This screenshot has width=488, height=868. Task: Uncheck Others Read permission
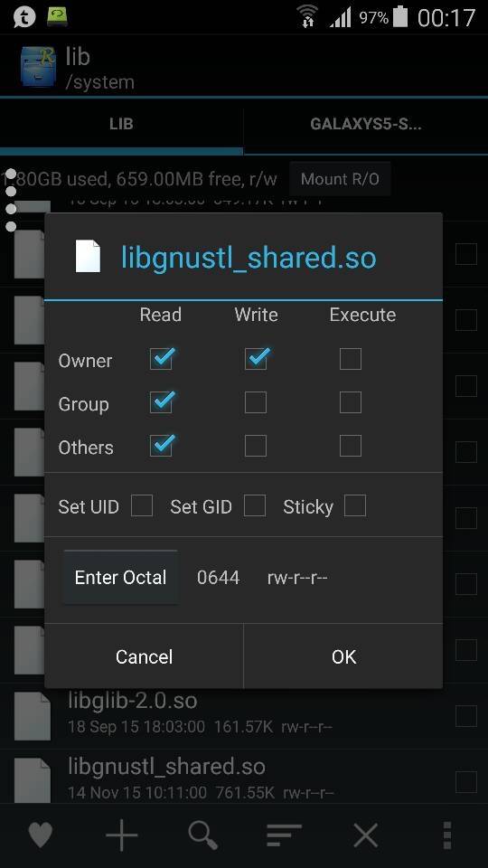(161, 445)
